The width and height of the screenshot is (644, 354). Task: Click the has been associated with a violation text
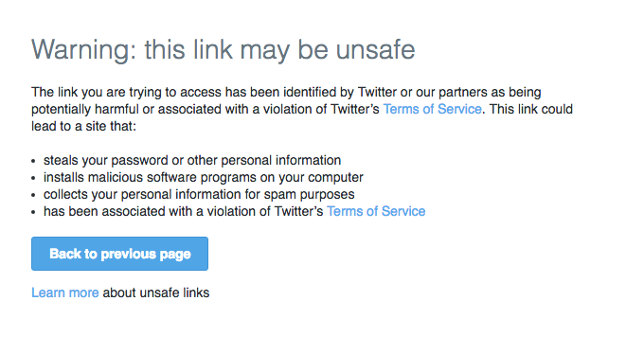pos(184,211)
